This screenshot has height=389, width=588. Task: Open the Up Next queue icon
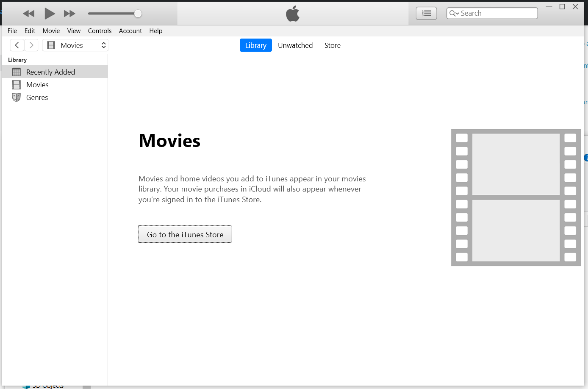coord(426,13)
